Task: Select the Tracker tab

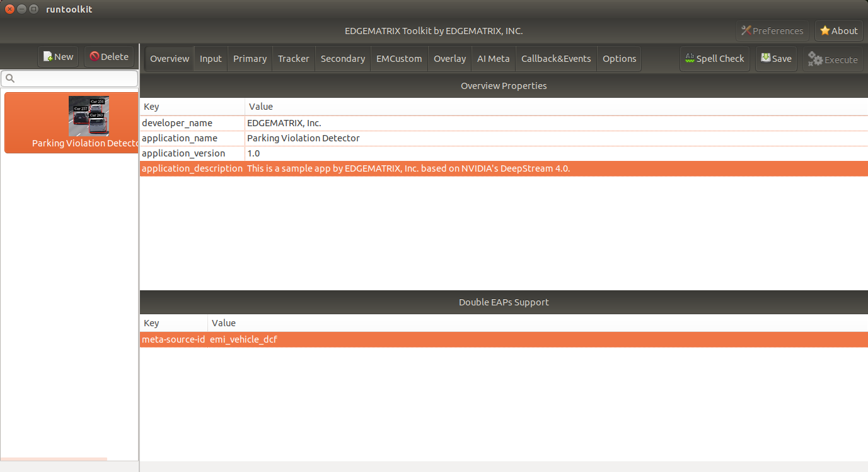Action: pyautogui.click(x=294, y=59)
